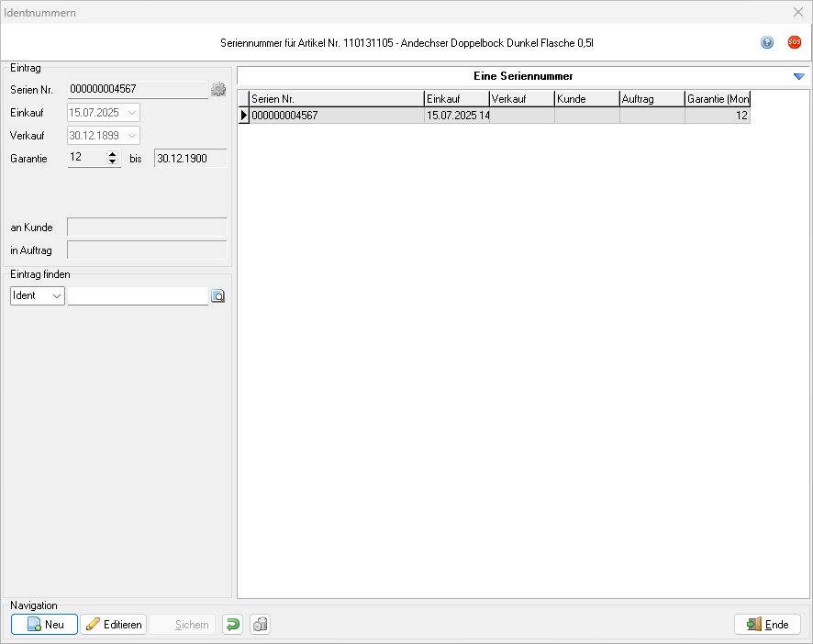Expand the Einkauf date dropdown
This screenshot has height=644, width=813.
[133, 113]
